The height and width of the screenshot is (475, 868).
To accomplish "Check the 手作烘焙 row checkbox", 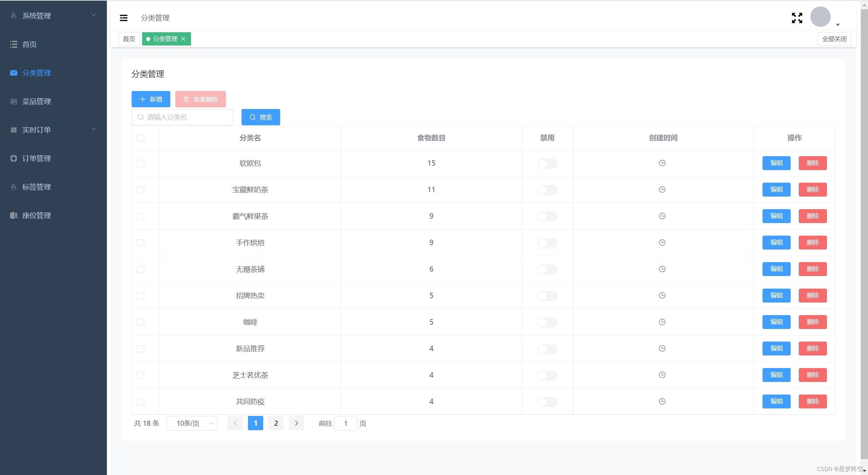I will [x=140, y=243].
